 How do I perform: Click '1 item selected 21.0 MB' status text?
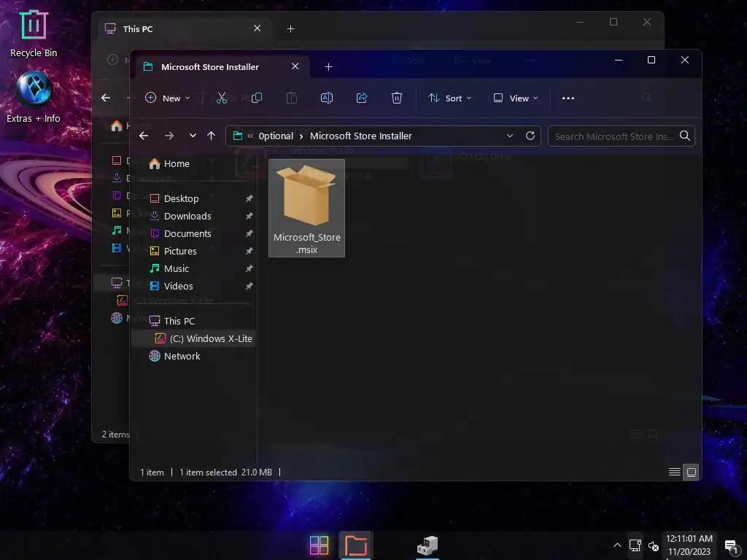point(226,472)
